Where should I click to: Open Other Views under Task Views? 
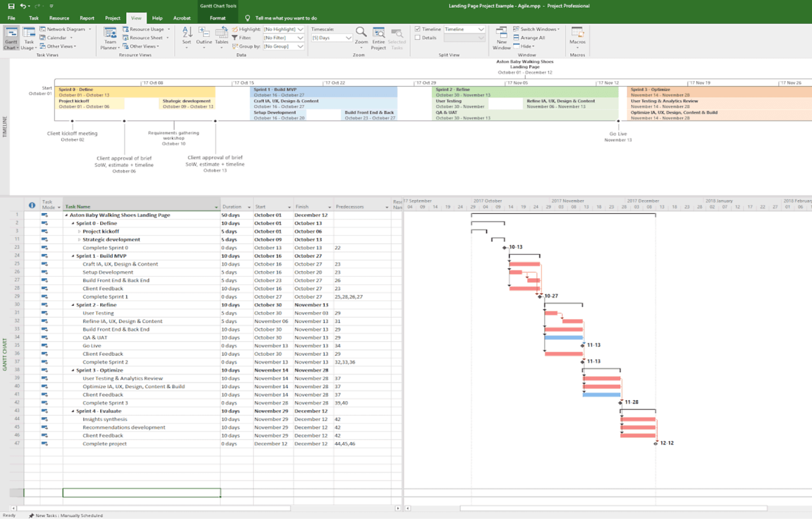58,46
